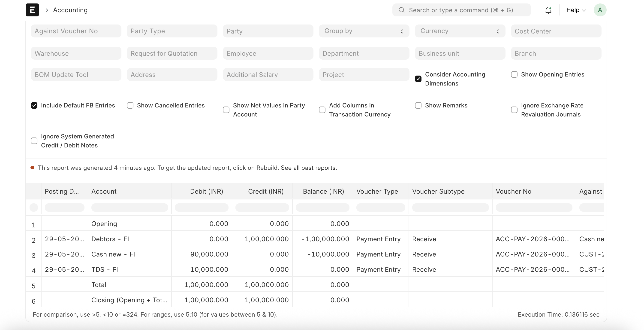This screenshot has width=644, height=330.
Task: Open the user avatar menu
Action: point(600,10)
